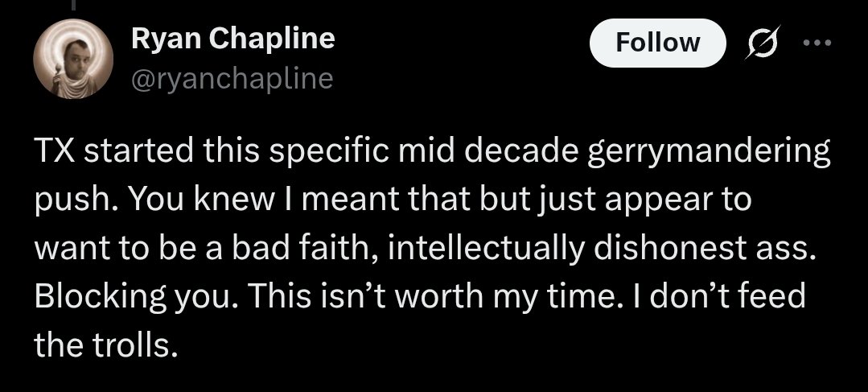The height and width of the screenshot is (392, 868).
Task: Open the three-dot more options menu
Action: 817,43
